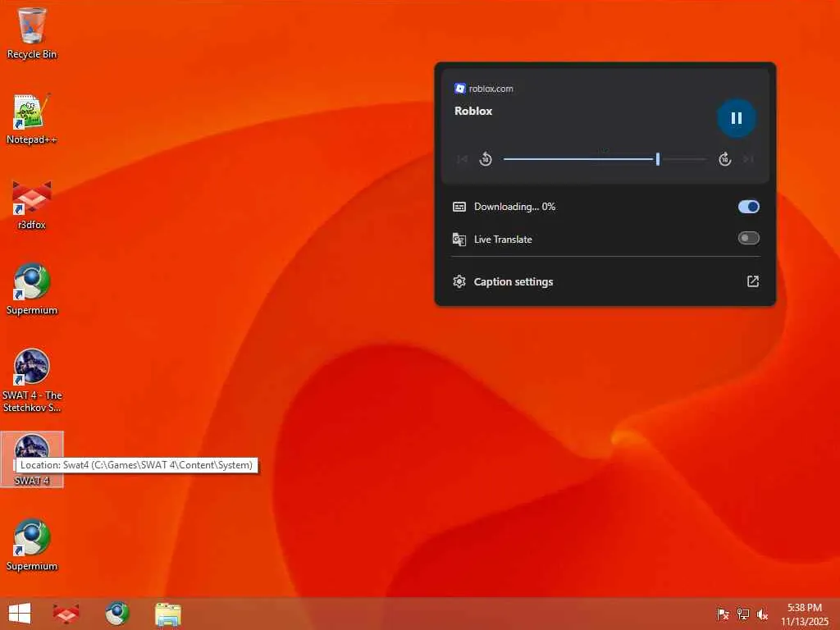Select the Recycle Bin desktop icon
The height and width of the screenshot is (630, 840).
pyautogui.click(x=32, y=33)
